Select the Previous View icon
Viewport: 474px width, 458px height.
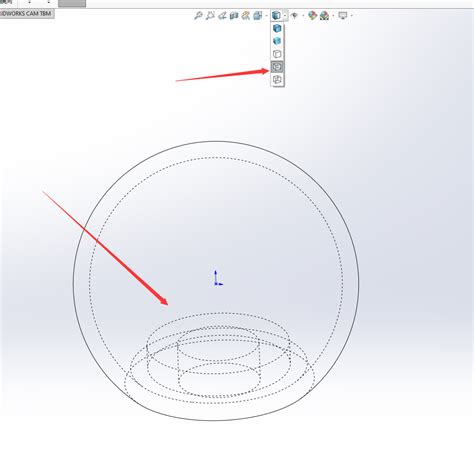[x=222, y=15]
